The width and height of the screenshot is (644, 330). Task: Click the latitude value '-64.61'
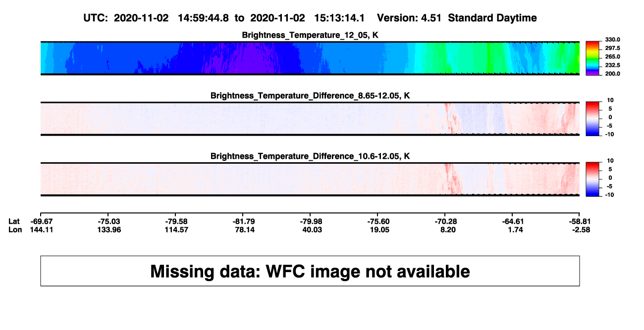coord(513,221)
